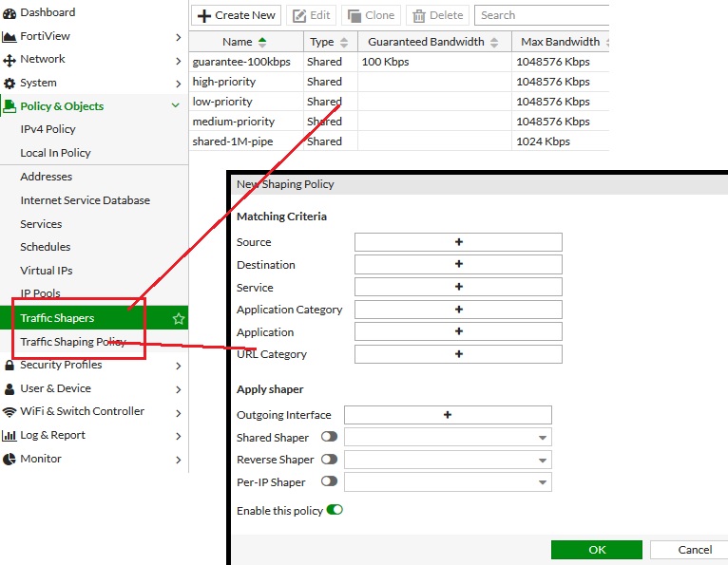Click the FortiView chart icon

[10, 37]
